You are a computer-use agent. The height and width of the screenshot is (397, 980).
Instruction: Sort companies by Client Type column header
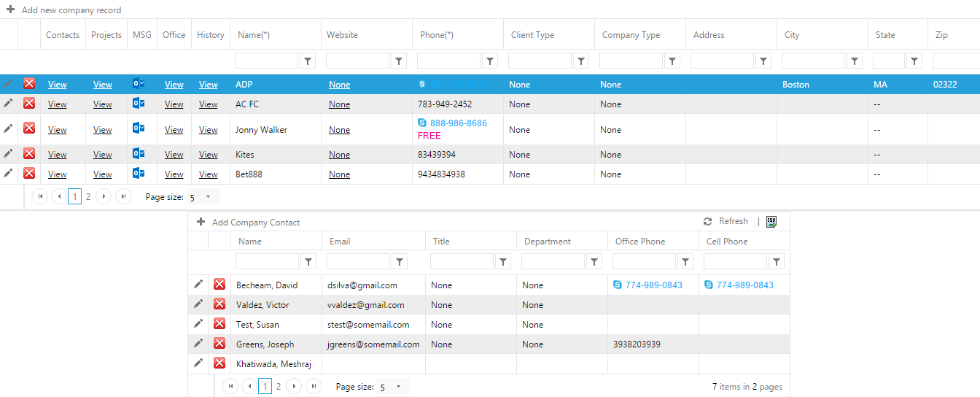(x=533, y=35)
